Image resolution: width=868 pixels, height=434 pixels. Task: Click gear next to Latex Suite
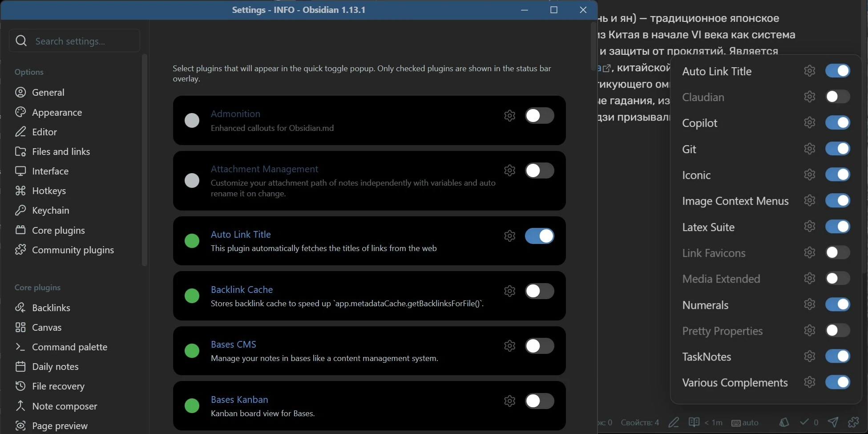pyautogui.click(x=810, y=227)
